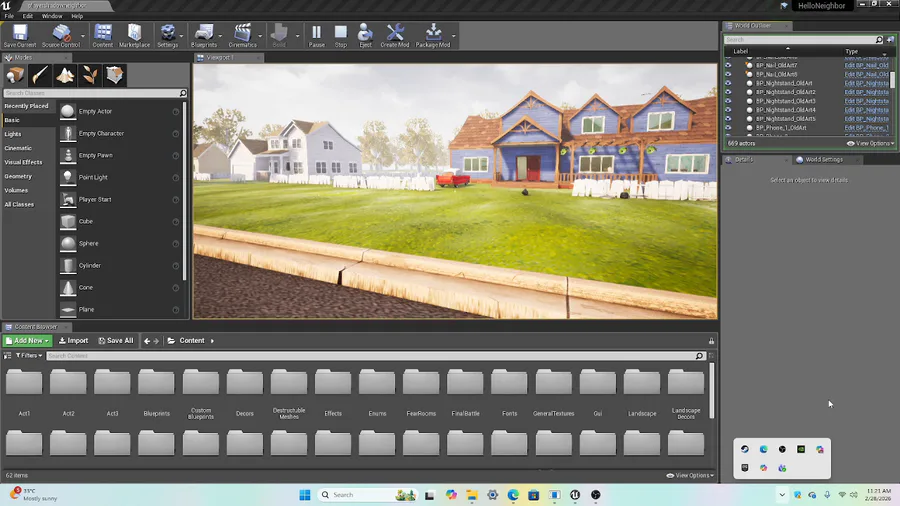Open the Settings dropdown arrow
This screenshot has width=900, height=506.
click(181, 36)
